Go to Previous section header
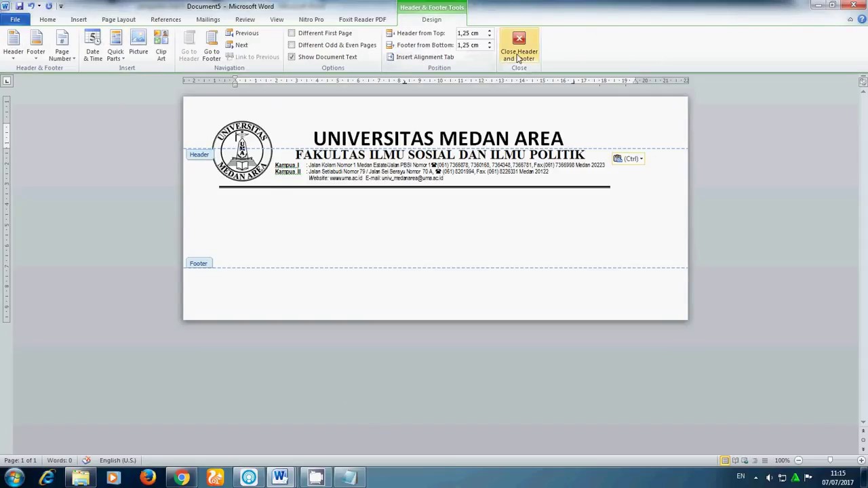The image size is (868, 488). pyautogui.click(x=242, y=33)
